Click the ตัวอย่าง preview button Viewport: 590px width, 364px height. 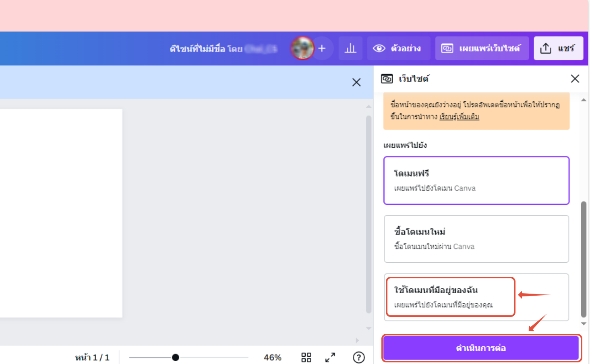[399, 48]
